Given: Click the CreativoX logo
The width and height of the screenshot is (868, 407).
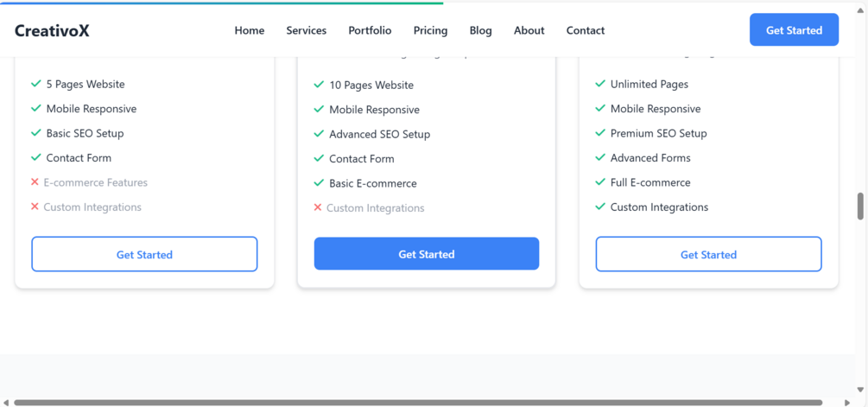Looking at the screenshot, I should [52, 31].
